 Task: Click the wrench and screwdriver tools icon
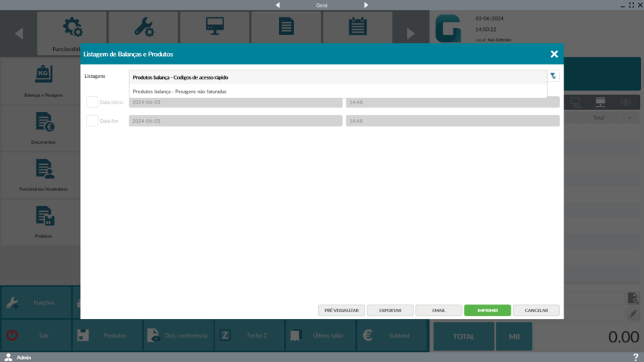click(x=144, y=28)
